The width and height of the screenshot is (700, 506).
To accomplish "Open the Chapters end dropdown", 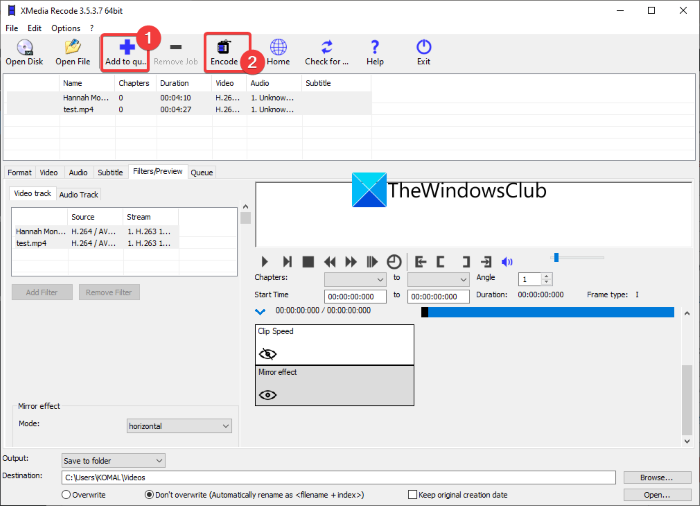I will pos(438,280).
